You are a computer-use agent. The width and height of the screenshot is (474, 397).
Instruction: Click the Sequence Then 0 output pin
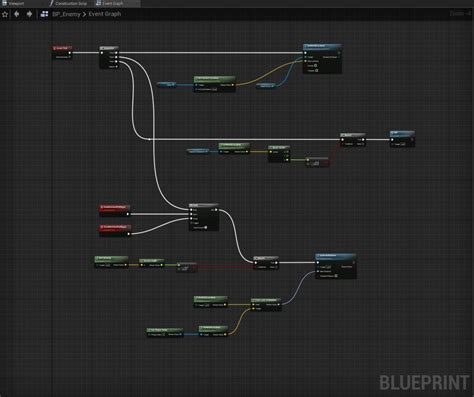[116, 53]
